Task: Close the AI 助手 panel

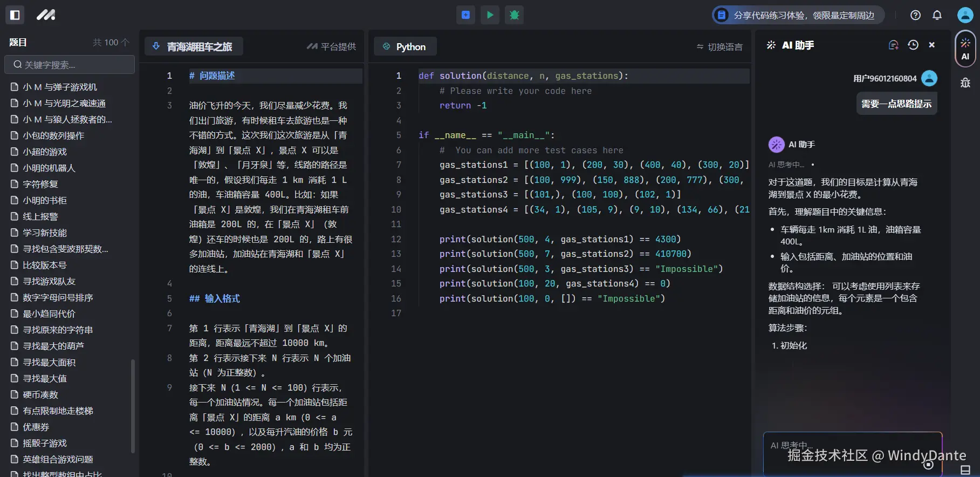Action: click(931, 45)
